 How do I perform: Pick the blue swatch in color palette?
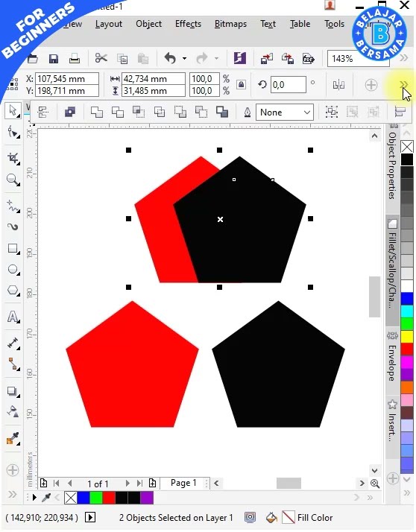[407, 299]
